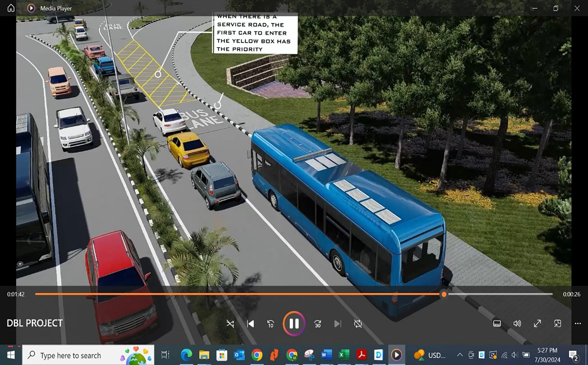588x365 pixels.
Task: Show hidden system tray icons
Action: (x=460, y=355)
